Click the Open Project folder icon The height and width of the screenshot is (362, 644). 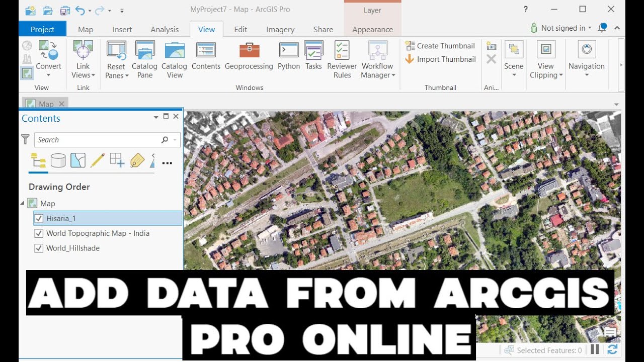48,10
